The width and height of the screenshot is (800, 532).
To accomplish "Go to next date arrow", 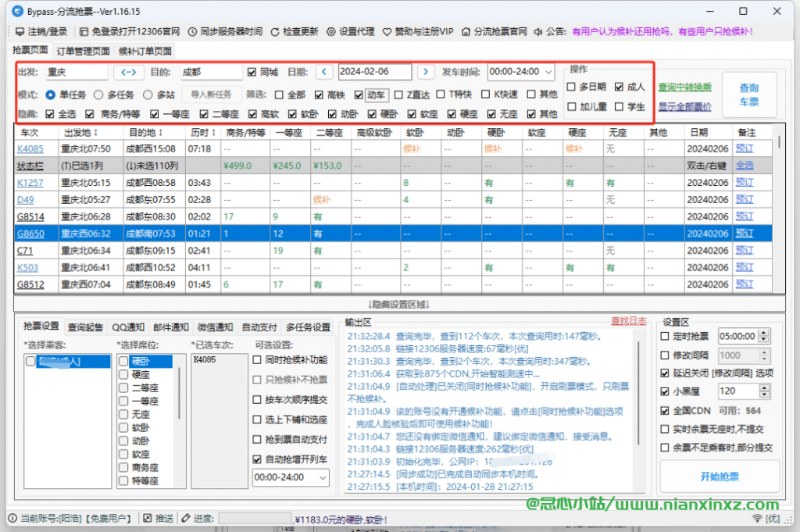I will point(426,72).
